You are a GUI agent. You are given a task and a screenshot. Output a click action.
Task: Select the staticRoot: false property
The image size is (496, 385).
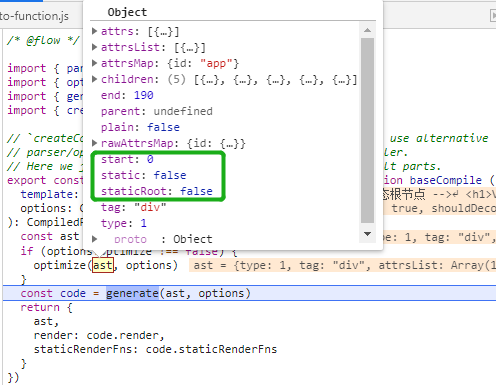coord(157,191)
